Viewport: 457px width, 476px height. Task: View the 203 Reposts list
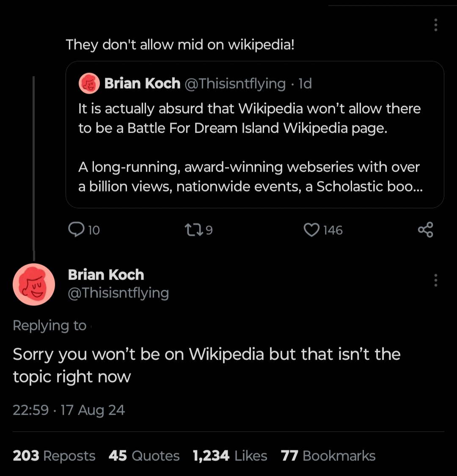pyautogui.click(x=54, y=456)
